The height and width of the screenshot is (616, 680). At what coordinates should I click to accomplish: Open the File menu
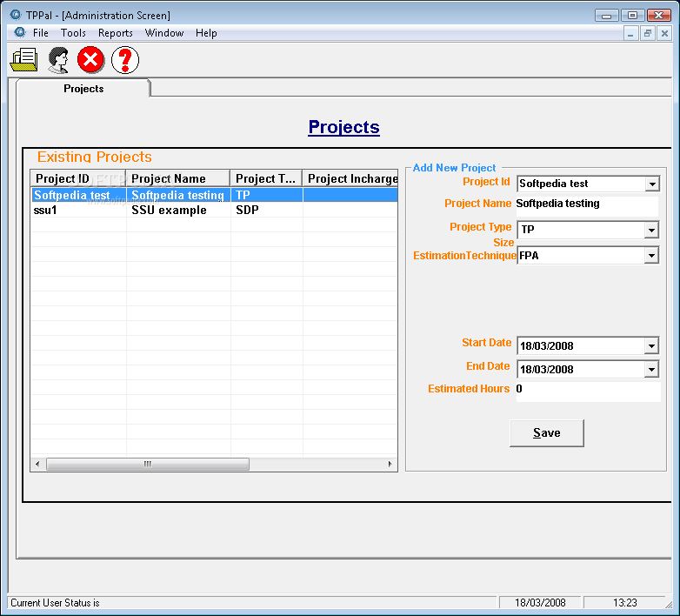click(x=41, y=33)
